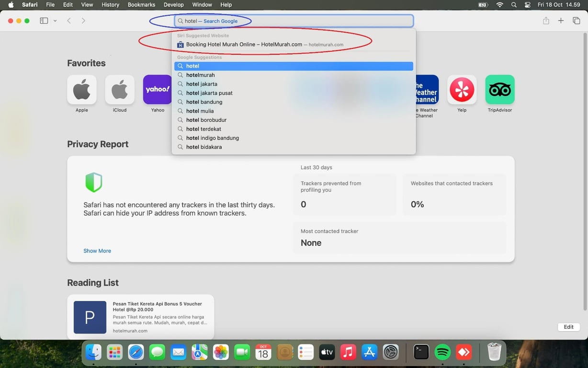Pick the "hotel jakarta" suggestion
This screenshot has height=368, width=588.
click(x=294, y=84)
